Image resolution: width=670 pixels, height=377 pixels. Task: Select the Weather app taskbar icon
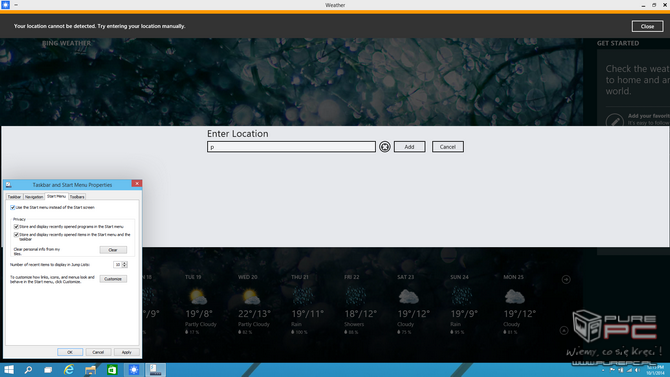tap(134, 370)
